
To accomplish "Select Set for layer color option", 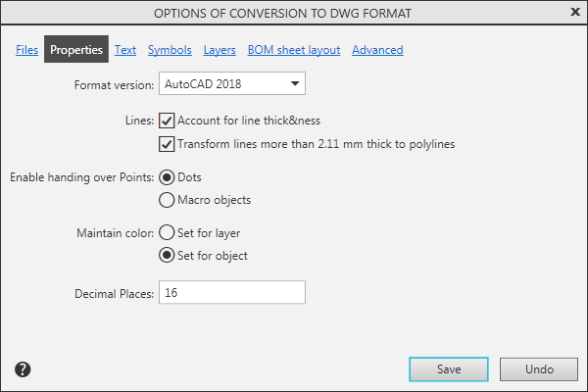I will pyautogui.click(x=167, y=233).
